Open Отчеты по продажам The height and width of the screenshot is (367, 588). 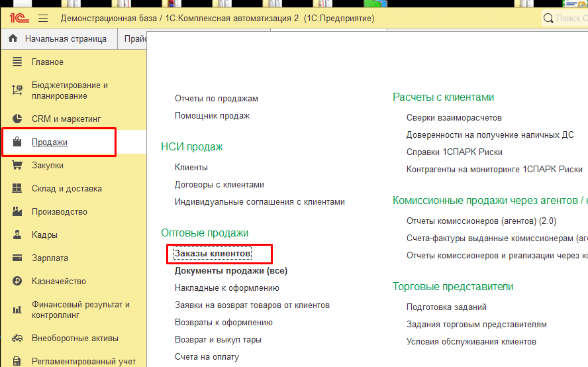click(x=217, y=99)
